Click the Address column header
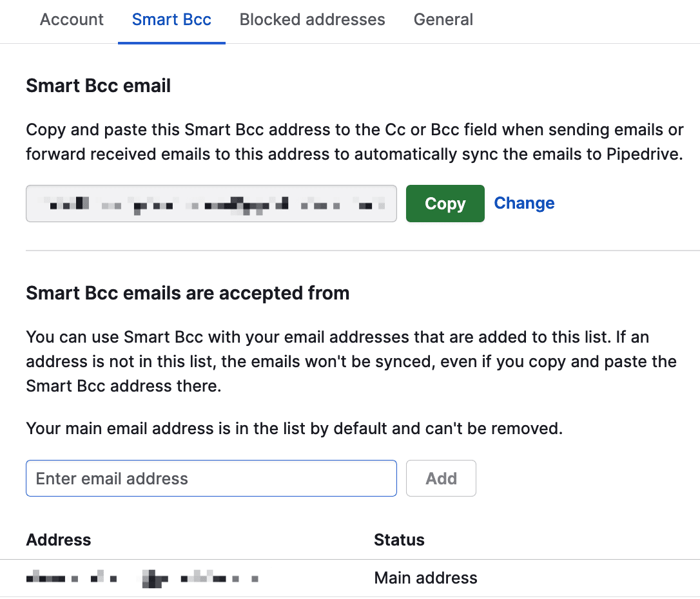The height and width of the screenshot is (599, 700). [x=58, y=540]
